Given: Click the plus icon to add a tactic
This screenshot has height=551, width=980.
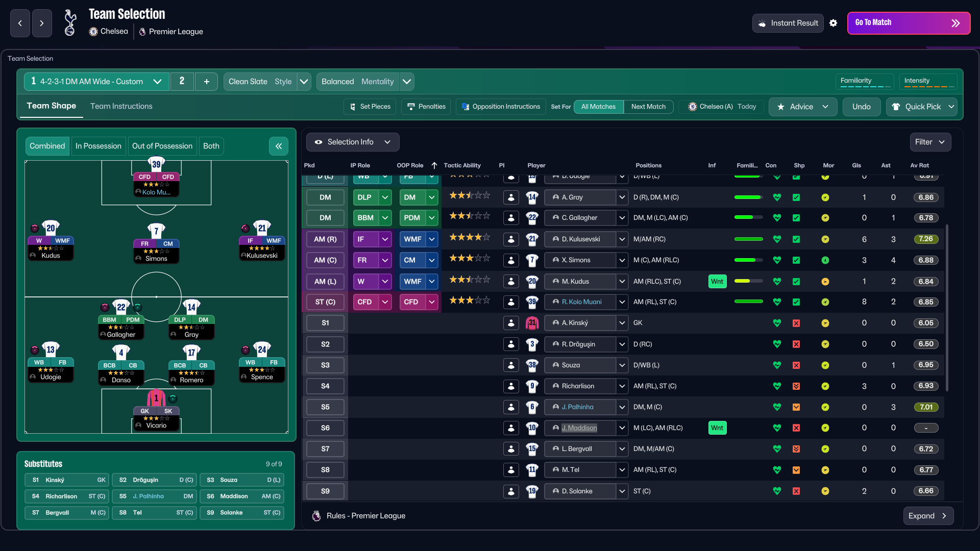Looking at the screenshot, I should point(206,82).
